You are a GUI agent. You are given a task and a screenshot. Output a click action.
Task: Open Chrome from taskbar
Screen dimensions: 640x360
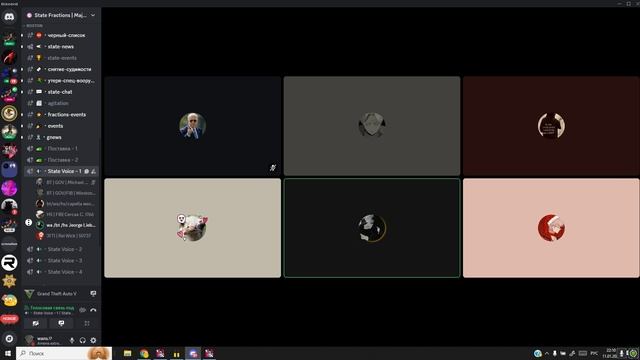(x=144, y=353)
